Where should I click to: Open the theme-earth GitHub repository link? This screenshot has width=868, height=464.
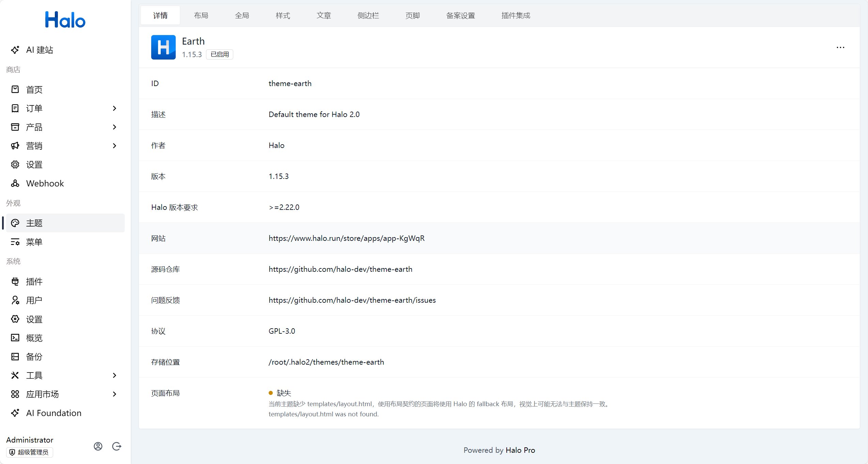tap(341, 269)
